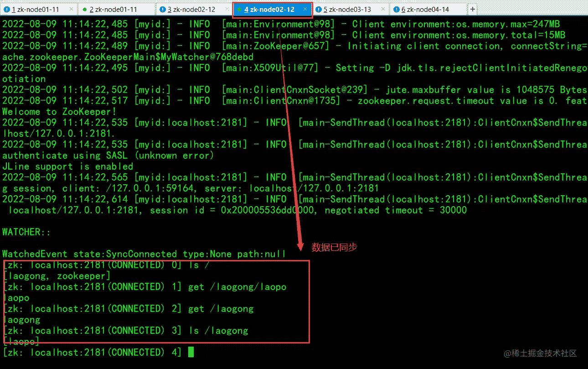
Task: Close the first zk-node01-11 tab
Action: tap(71, 9)
